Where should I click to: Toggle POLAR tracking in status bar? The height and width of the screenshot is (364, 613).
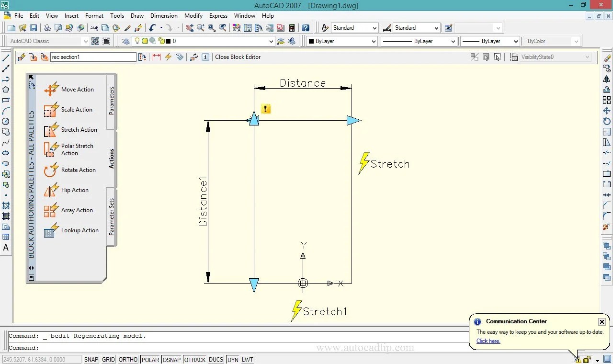[150, 360]
